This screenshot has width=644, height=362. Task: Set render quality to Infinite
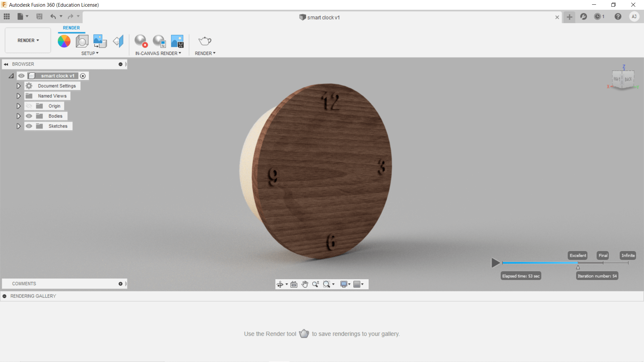(628, 255)
